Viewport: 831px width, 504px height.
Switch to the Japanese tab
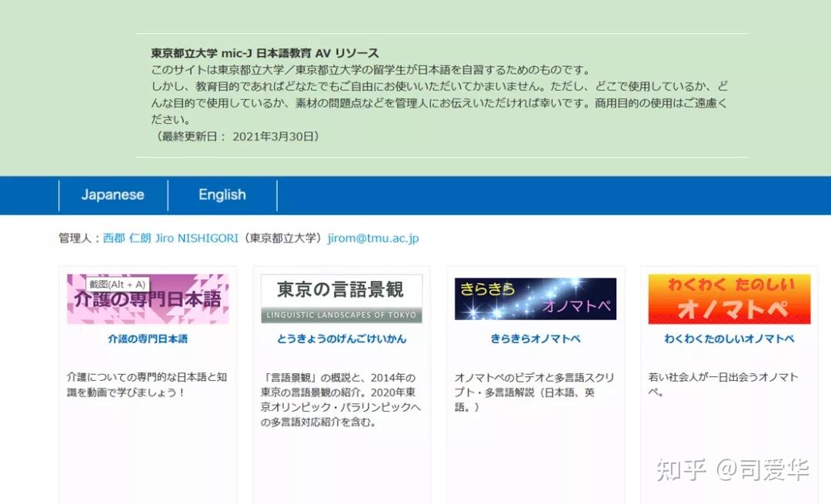pos(112,195)
